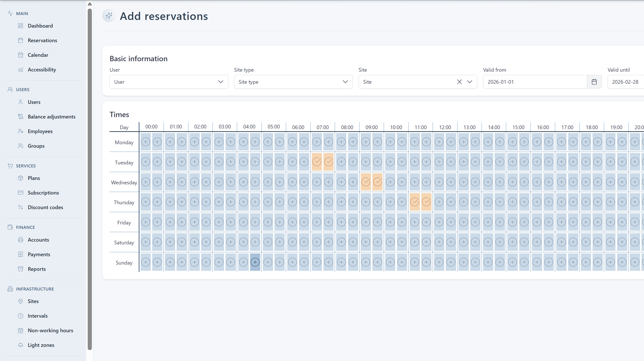Screen dimensions: 644x361
Task: Click the Users person icon
Action: (20, 102)
